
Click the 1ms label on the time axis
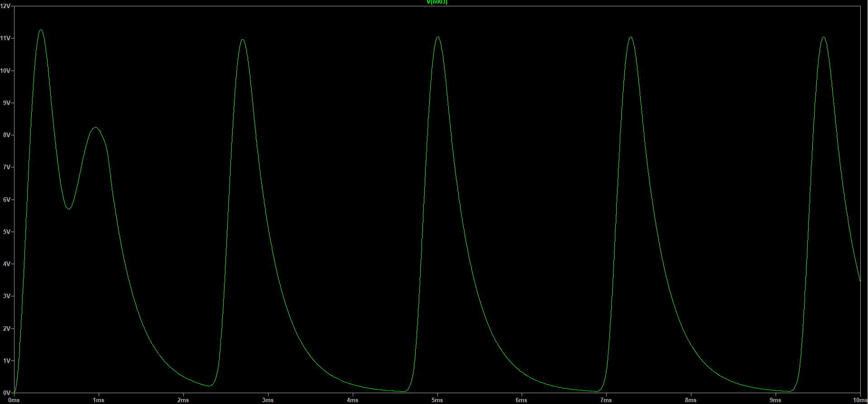click(99, 400)
